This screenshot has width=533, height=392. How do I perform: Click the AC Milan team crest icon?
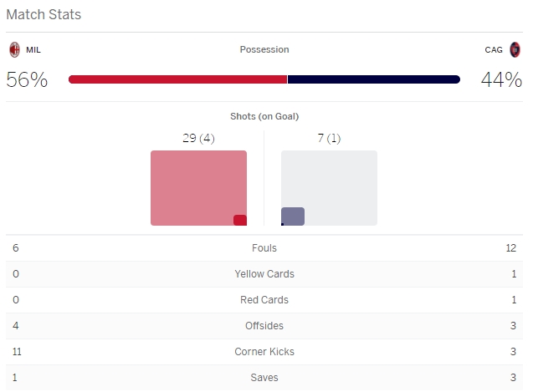pos(14,49)
